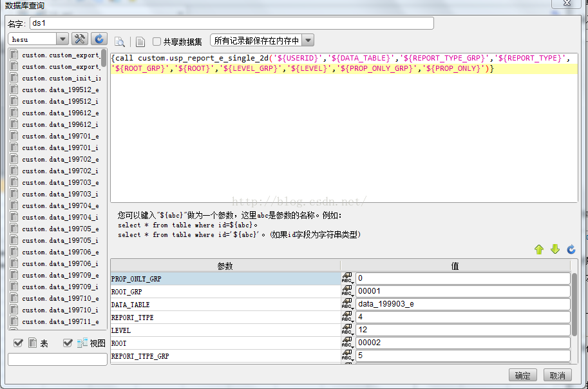
Task: Select the PROP_ONLY_GRP parameter row
Action: [x=225, y=279]
